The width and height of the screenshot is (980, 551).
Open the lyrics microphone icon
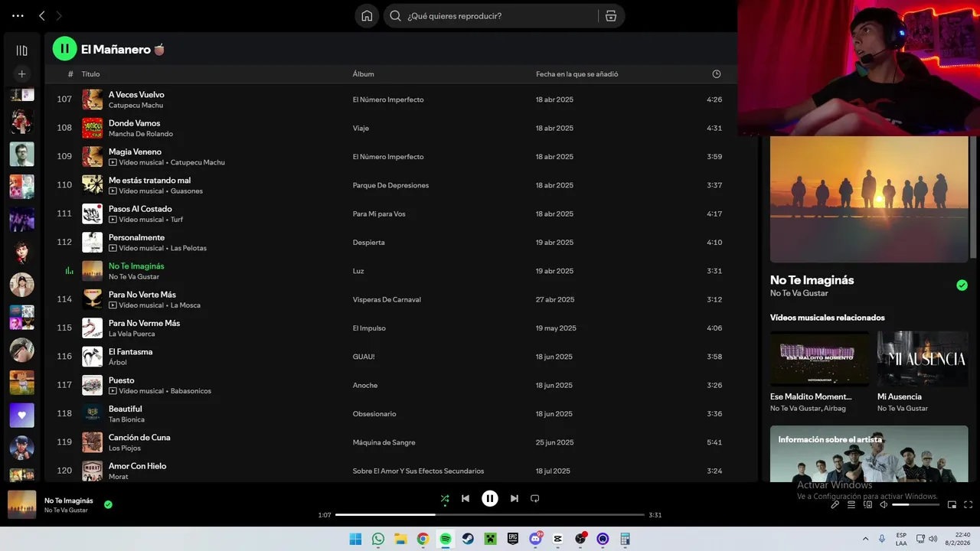(835, 504)
